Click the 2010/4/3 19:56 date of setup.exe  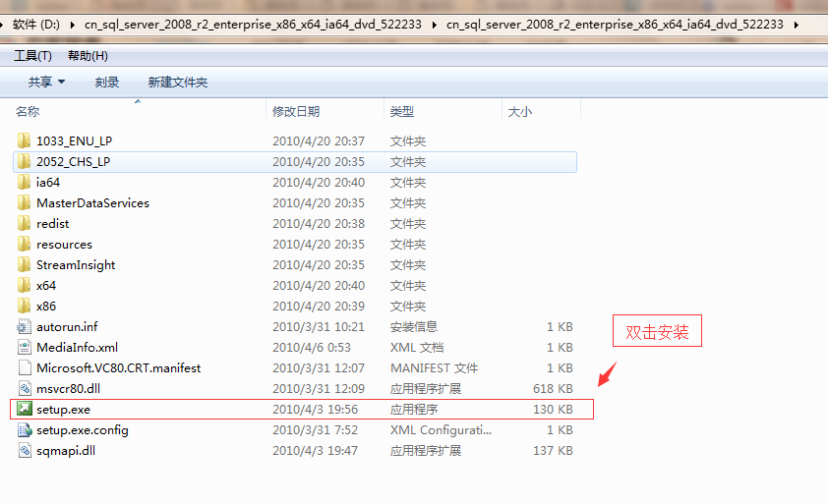click(316, 410)
